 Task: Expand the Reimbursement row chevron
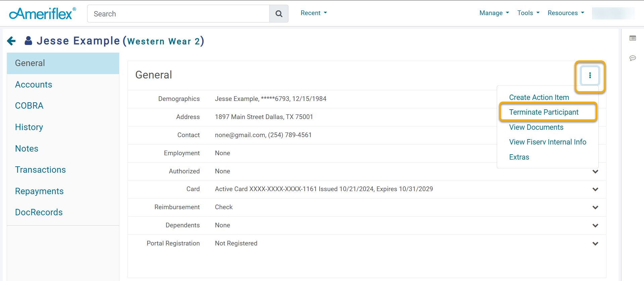point(595,208)
